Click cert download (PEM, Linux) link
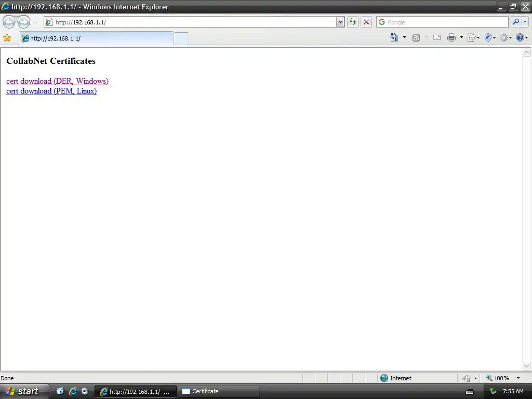 pyautogui.click(x=51, y=91)
